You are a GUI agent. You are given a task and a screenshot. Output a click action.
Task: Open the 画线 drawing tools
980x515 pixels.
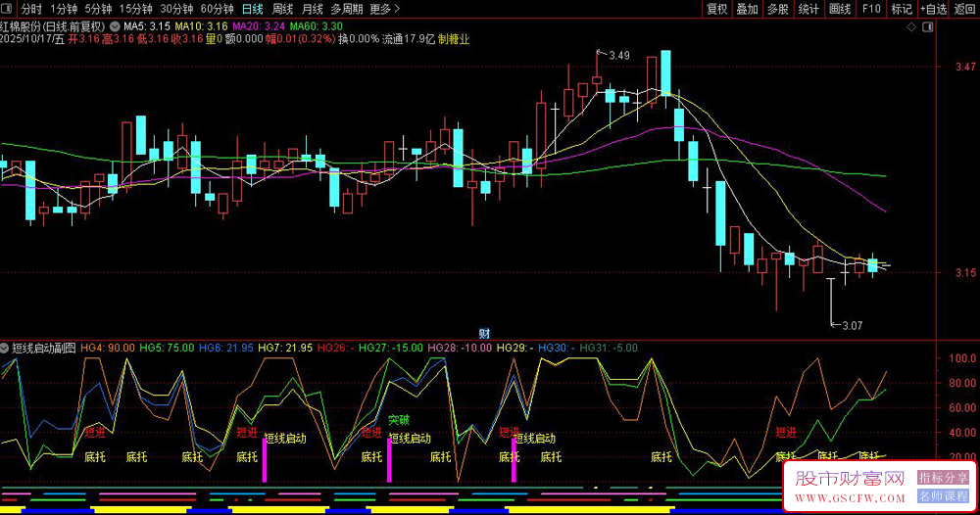[x=839, y=9]
